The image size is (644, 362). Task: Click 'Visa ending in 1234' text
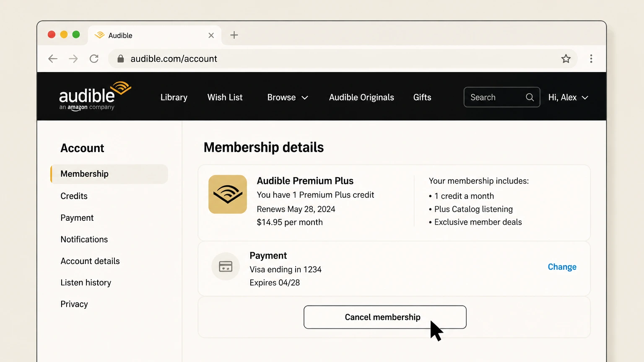[286, 269]
